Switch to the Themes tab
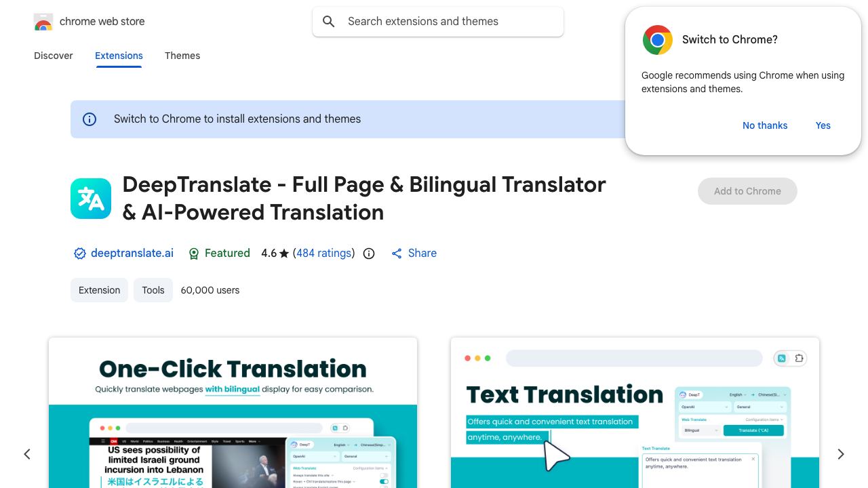The width and height of the screenshot is (868, 488). [x=182, y=56]
